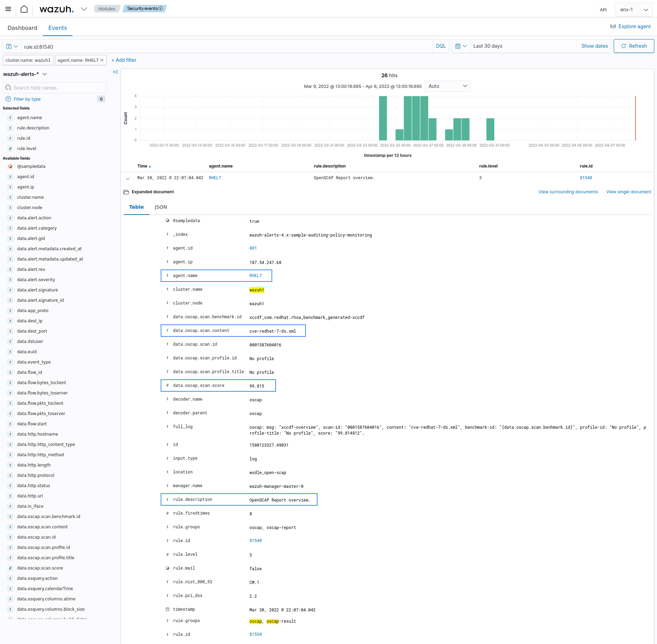
Task: Click the 187.54.247.68 agent.ip value
Action: click(x=265, y=263)
